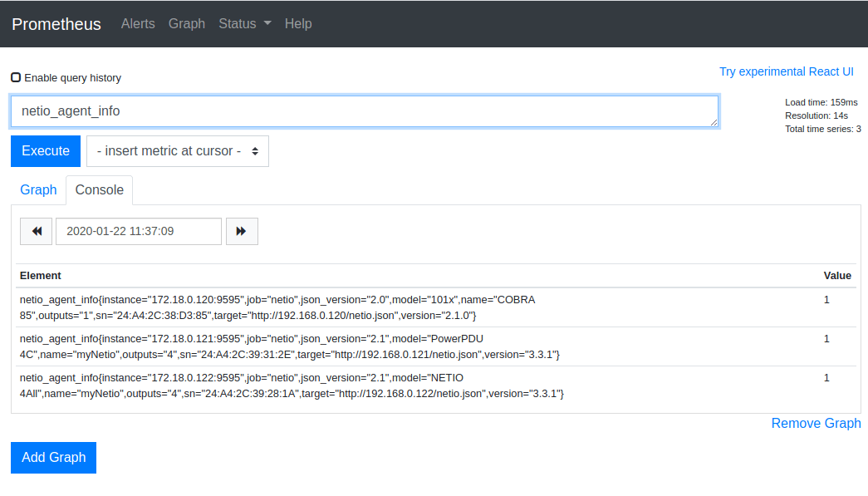Image resolution: width=868 pixels, height=496 pixels.
Task: Try the experimental React UI link
Action: coord(786,72)
